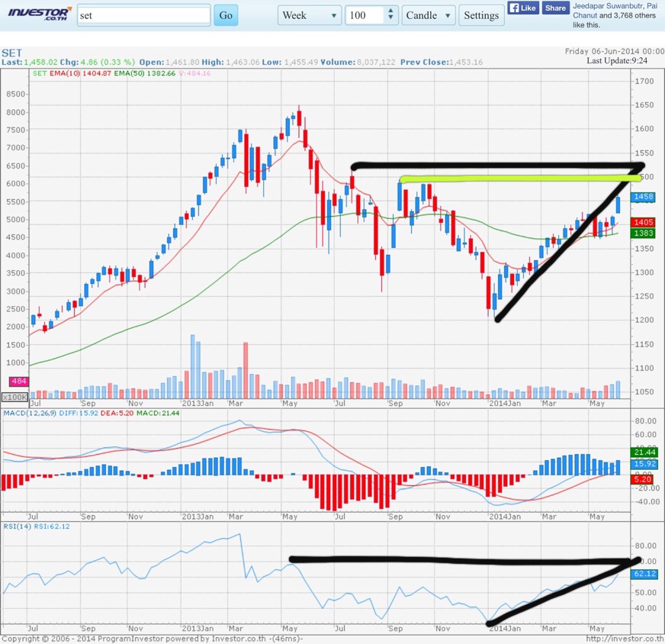The width and height of the screenshot is (665, 644).
Task: Click the Friday 06-Jun-2014 date text
Action: (x=615, y=51)
